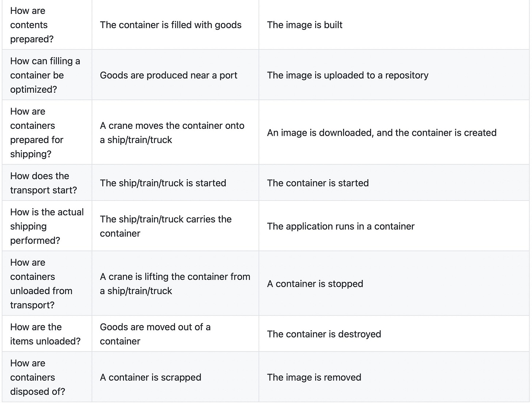Select 'The container is filled with goods' text

tap(171, 25)
